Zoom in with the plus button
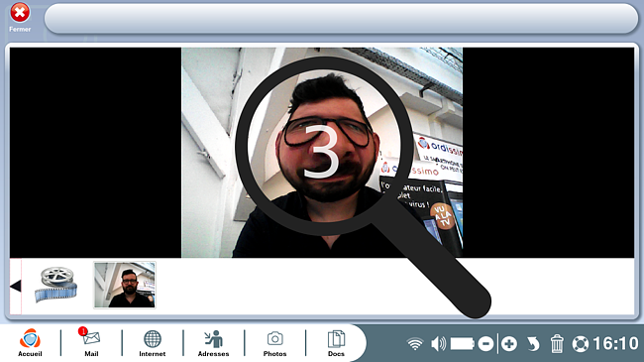The image size is (644, 362). pos(509,344)
